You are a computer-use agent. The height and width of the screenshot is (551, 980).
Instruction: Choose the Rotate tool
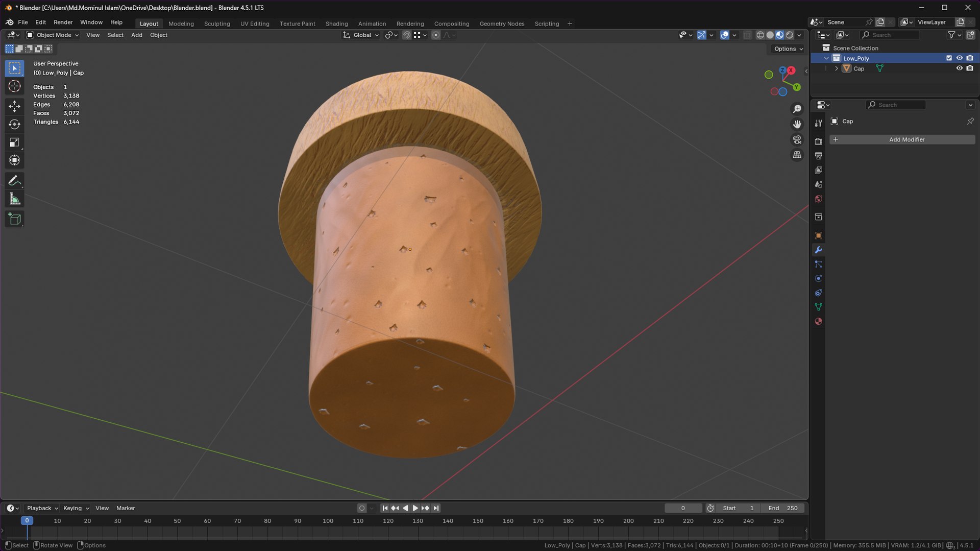click(14, 124)
